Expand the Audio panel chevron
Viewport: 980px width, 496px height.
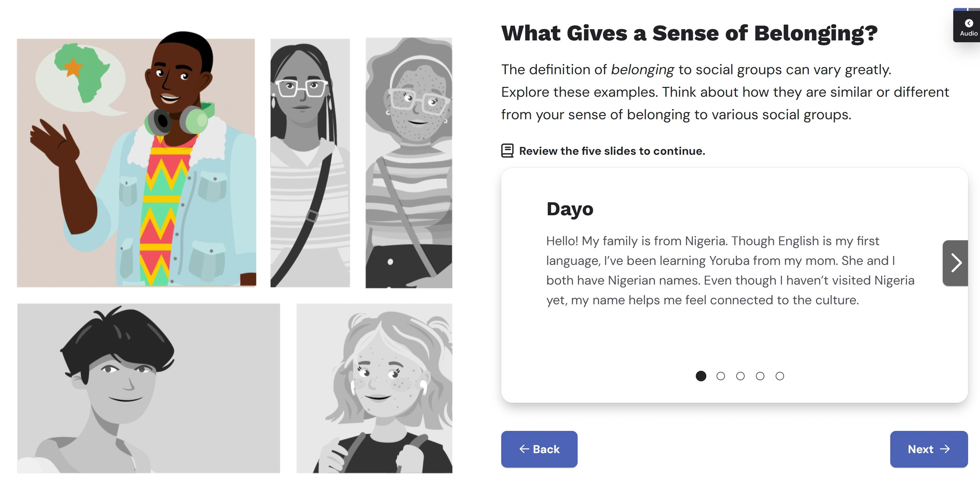969,23
